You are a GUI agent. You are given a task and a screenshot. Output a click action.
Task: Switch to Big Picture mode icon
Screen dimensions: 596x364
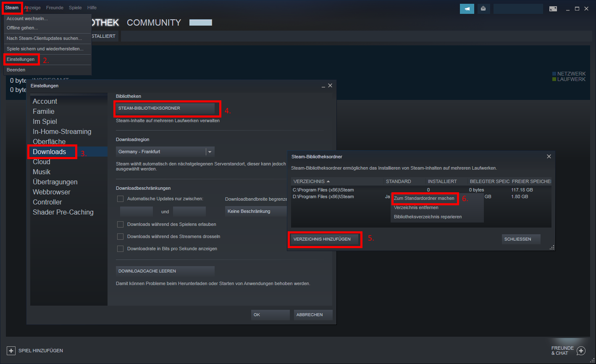tap(553, 9)
